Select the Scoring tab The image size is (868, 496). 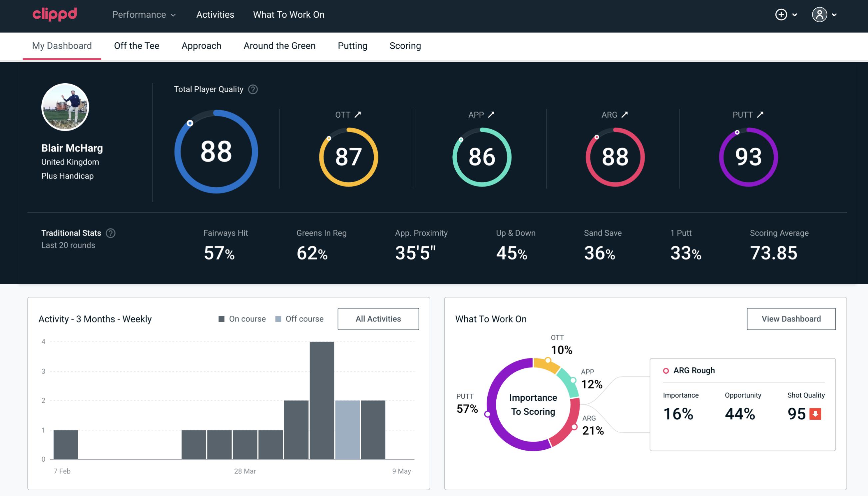pyautogui.click(x=405, y=45)
